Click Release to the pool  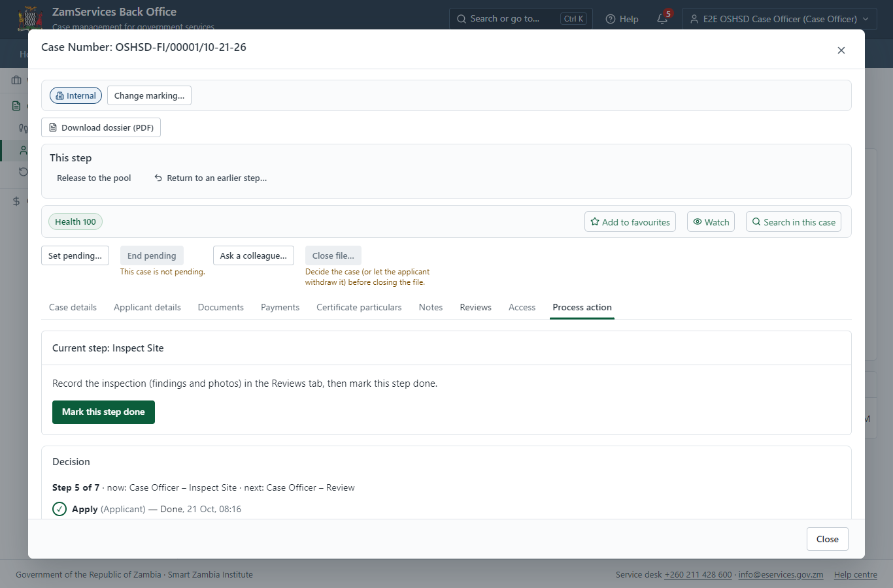click(94, 178)
